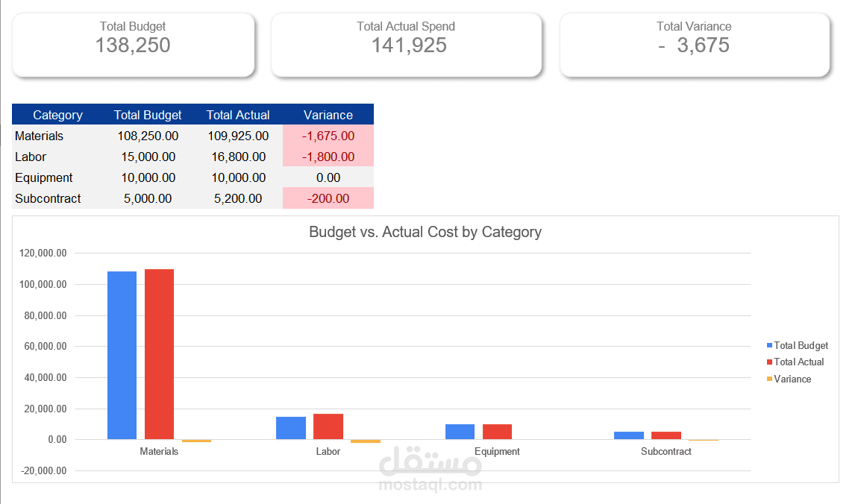Click the 40,000.00 axis value
The height and width of the screenshot is (504, 861).
coord(46,377)
